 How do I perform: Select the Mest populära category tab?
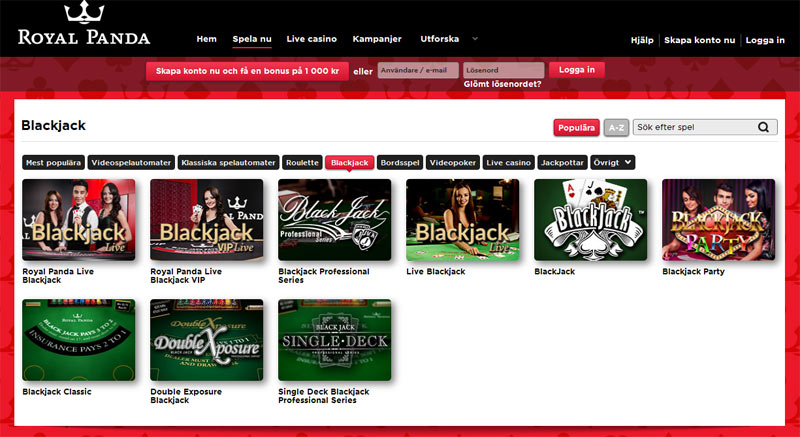pyautogui.click(x=54, y=163)
